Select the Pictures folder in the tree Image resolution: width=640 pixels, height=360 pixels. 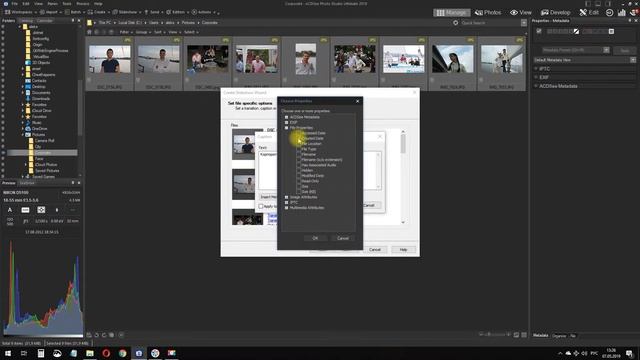38,135
